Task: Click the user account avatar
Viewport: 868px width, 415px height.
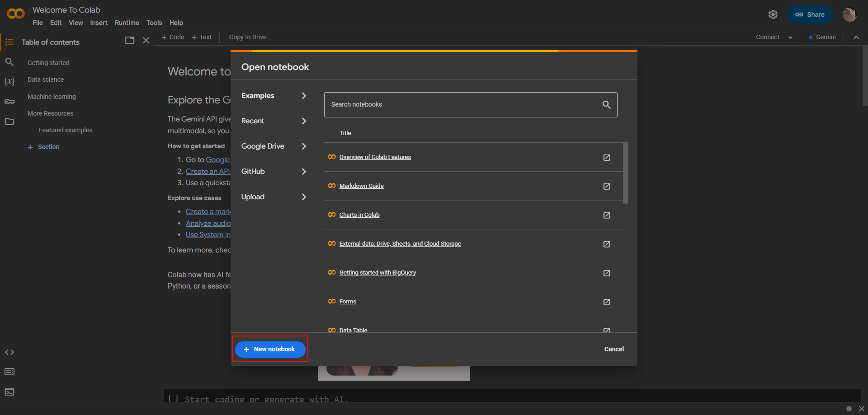Action: click(x=849, y=14)
